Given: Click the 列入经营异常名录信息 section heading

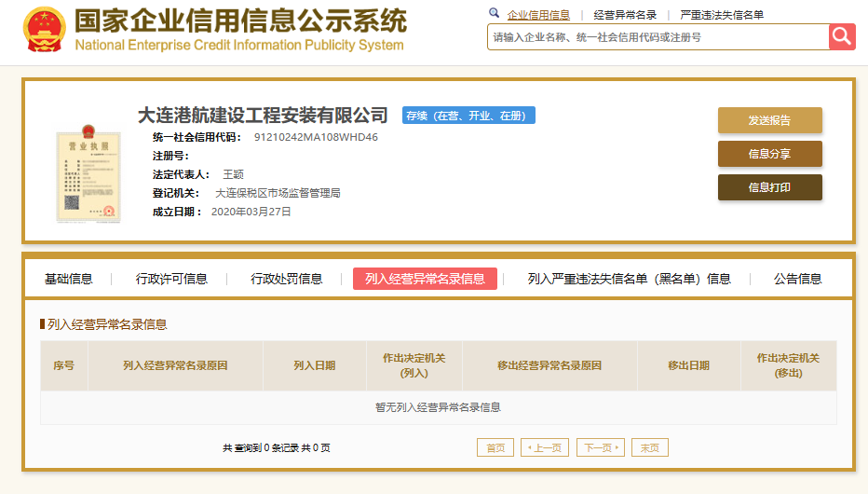Looking at the screenshot, I should (x=107, y=324).
